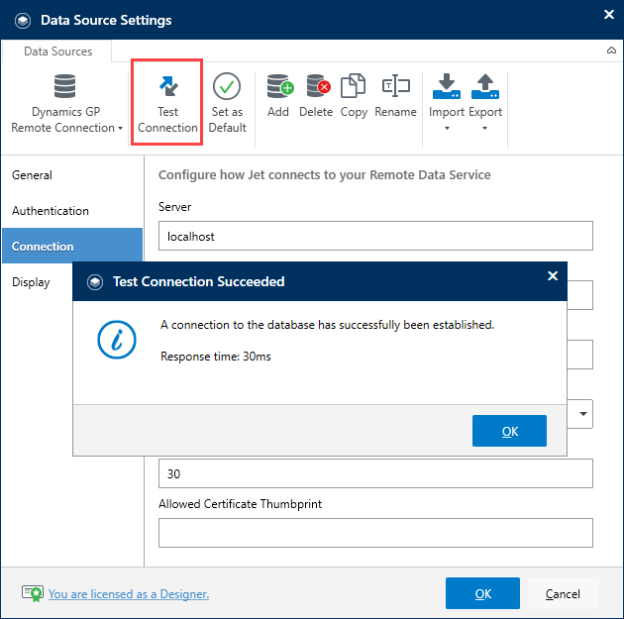Dismiss the success message with OK
The height and width of the screenshot is (619, 624).
point(509,431)
